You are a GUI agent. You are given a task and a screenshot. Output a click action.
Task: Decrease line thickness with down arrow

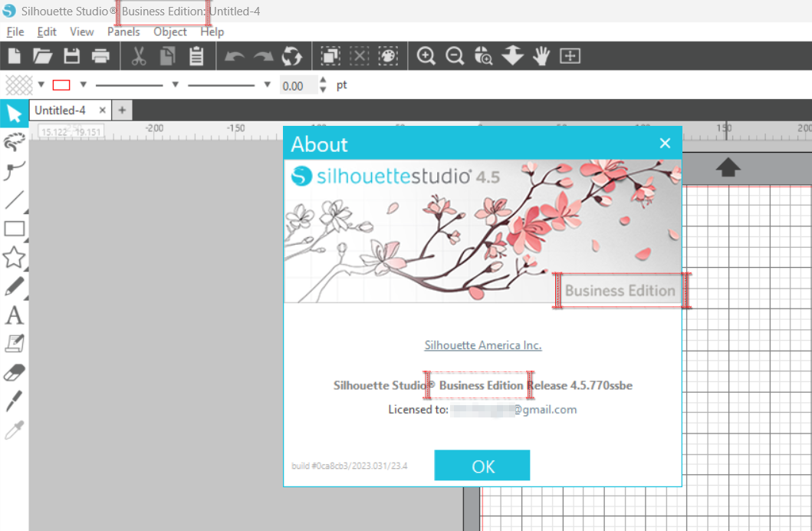pyautogui.click(x=323, y=90)
